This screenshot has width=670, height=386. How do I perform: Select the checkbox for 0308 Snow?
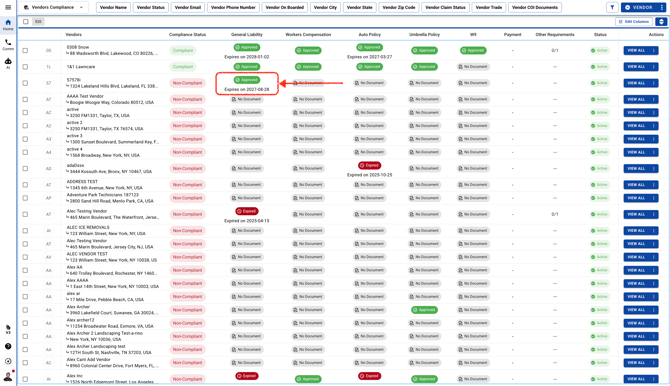(25, 50)
